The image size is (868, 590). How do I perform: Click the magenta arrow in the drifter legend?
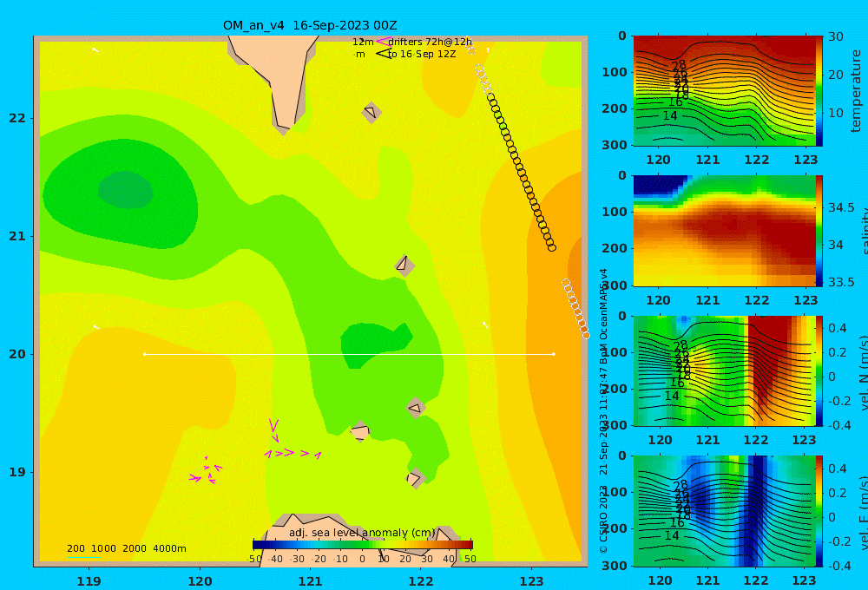383,42
